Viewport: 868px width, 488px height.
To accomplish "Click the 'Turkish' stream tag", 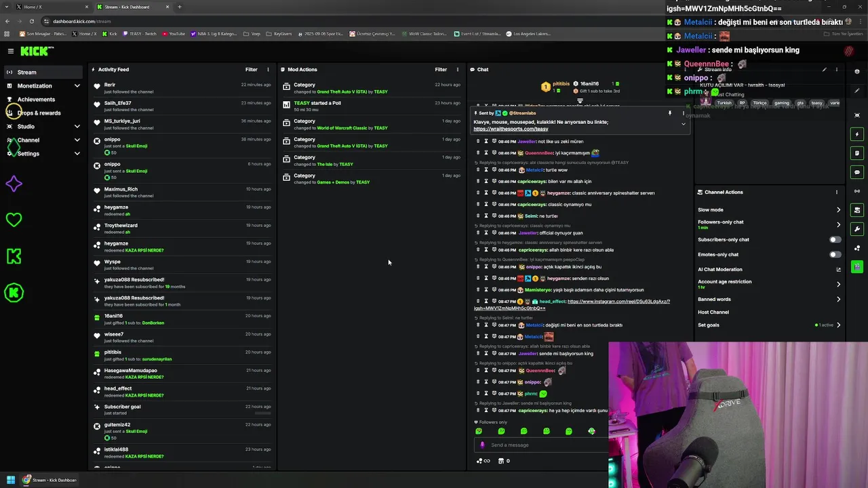I will (x=725, y=103).
